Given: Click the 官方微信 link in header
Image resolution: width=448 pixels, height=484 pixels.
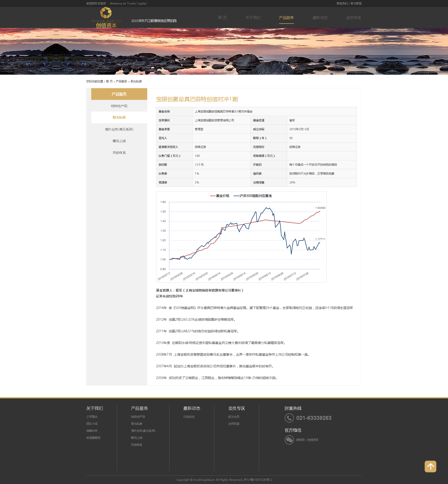Looking at the screenshot, I should point(356,4).
